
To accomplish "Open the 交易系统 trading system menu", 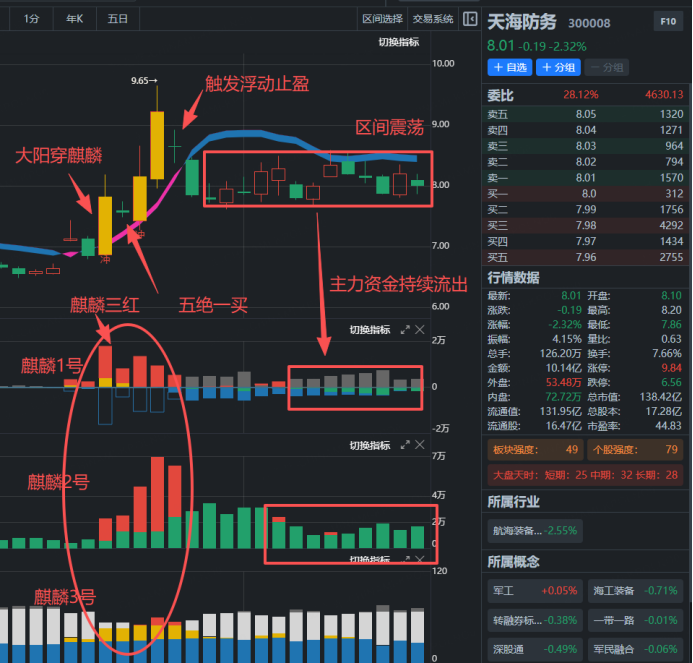I will 432,18.
